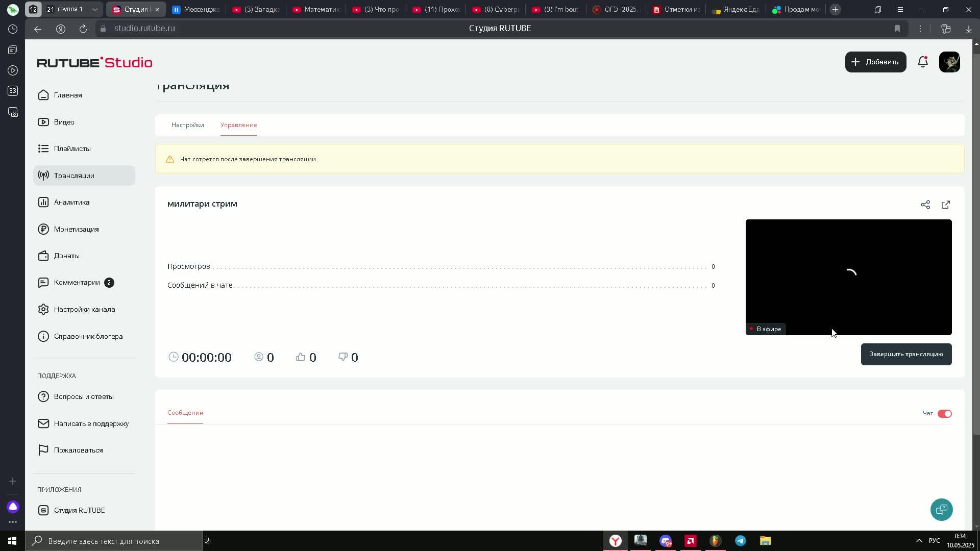The height and width of the screenshot is (551, 980).
Task: Switch to the Настройки tab
Action: coord(187,125)
